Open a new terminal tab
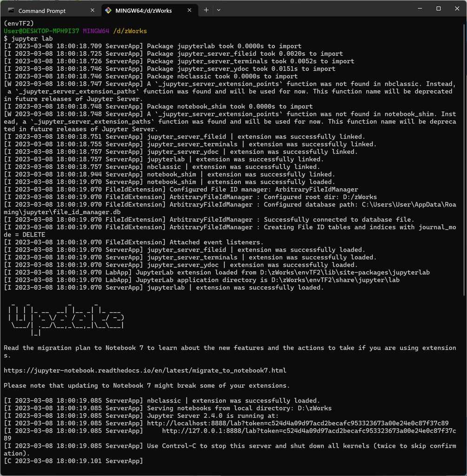This screenshot has width=467, height=476. coord(206,10)
